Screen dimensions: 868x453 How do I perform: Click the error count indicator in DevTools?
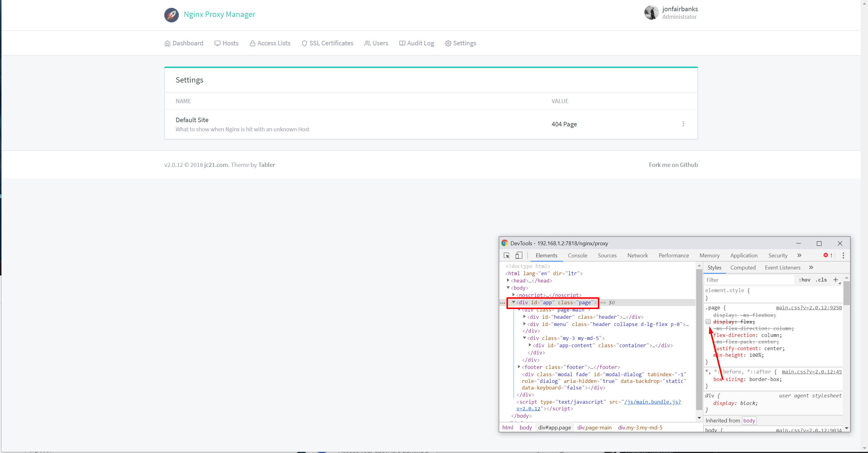pos(827,255)
